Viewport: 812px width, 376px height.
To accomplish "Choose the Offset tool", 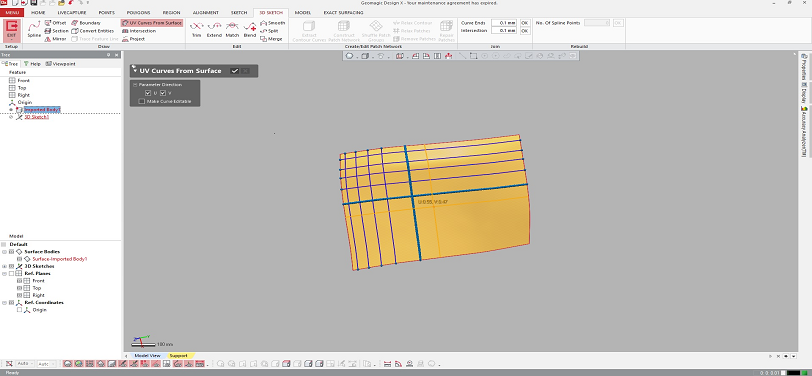I will click(x=55, y=23).
